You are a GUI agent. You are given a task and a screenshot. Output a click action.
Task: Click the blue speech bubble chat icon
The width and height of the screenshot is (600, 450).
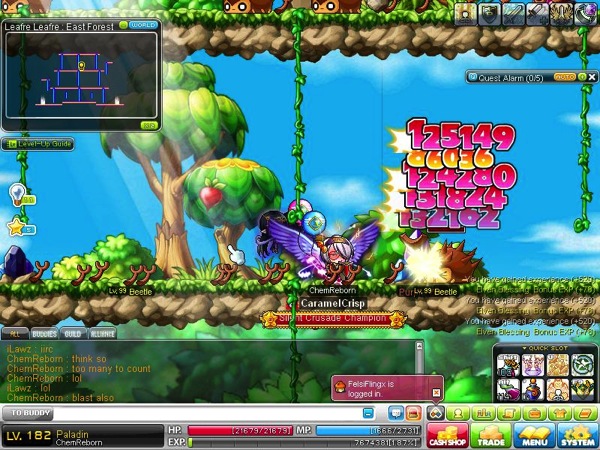396,413
